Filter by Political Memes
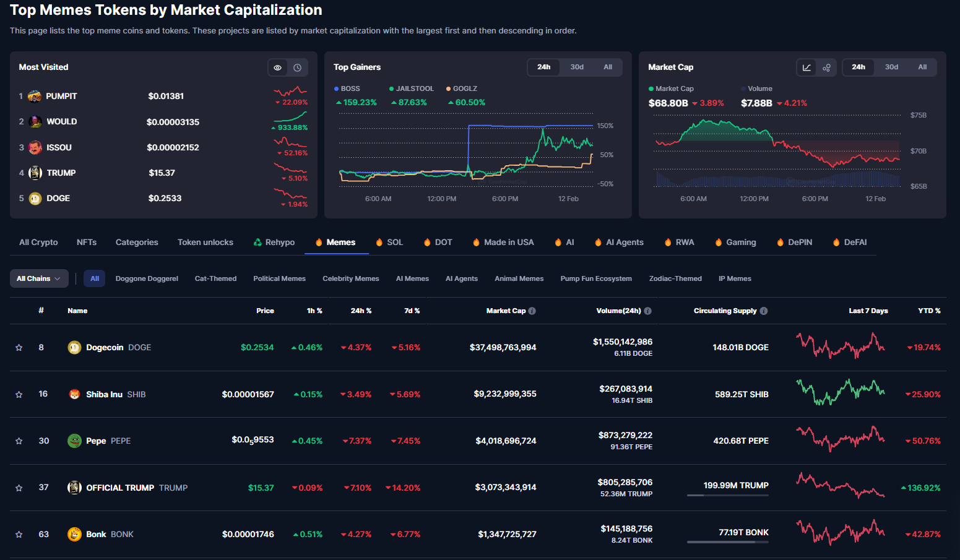Screen dimensions: 960x560 279,279
